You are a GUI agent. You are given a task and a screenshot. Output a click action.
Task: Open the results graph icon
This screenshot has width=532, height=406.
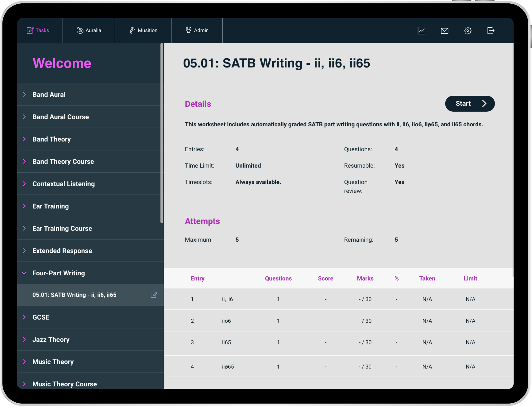(421, 31)
